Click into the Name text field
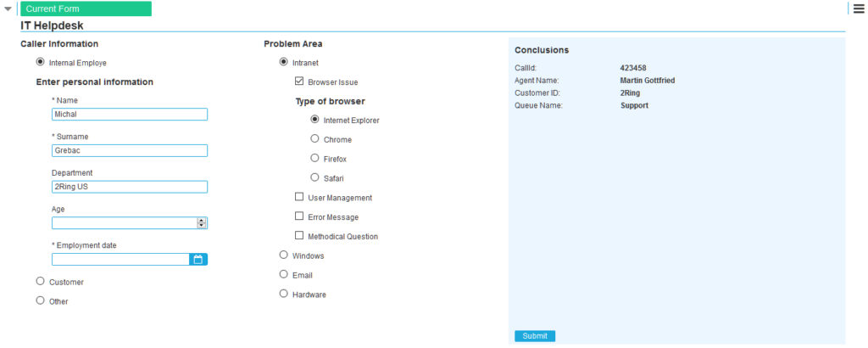The image size is (868, 348). coord(130,115)
